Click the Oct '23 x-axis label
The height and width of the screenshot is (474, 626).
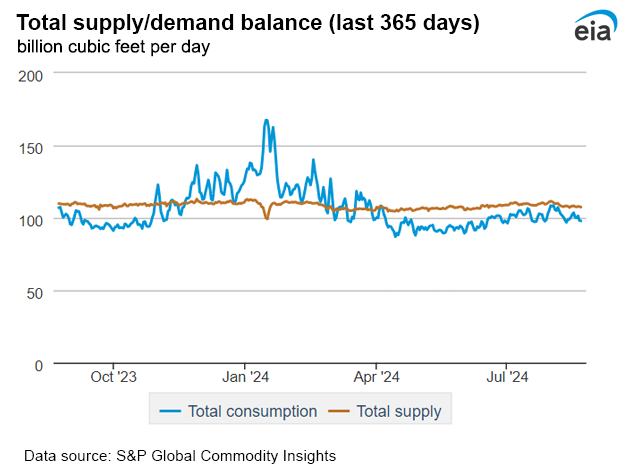pos(113,377)
